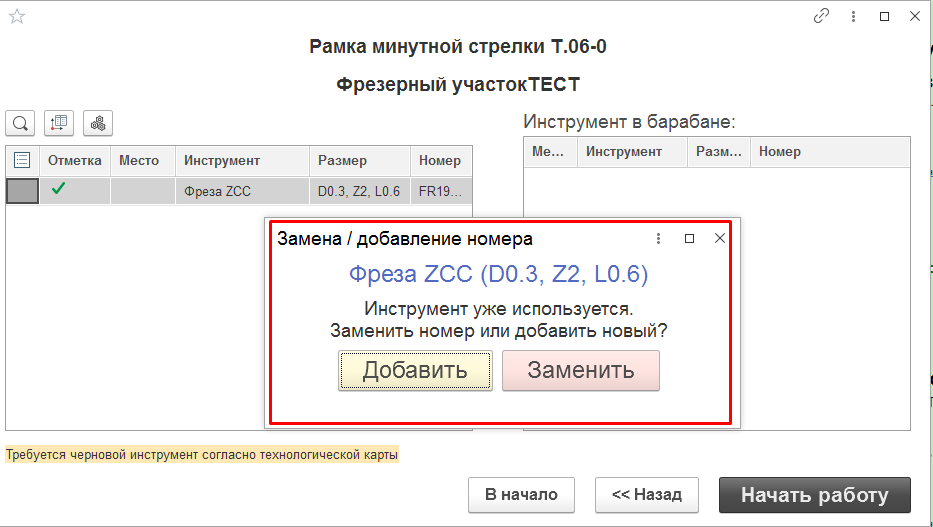The width and height of the screenshot is (933, 527).
Task: Maximize the replace/add number dialog
Action: 689,239
